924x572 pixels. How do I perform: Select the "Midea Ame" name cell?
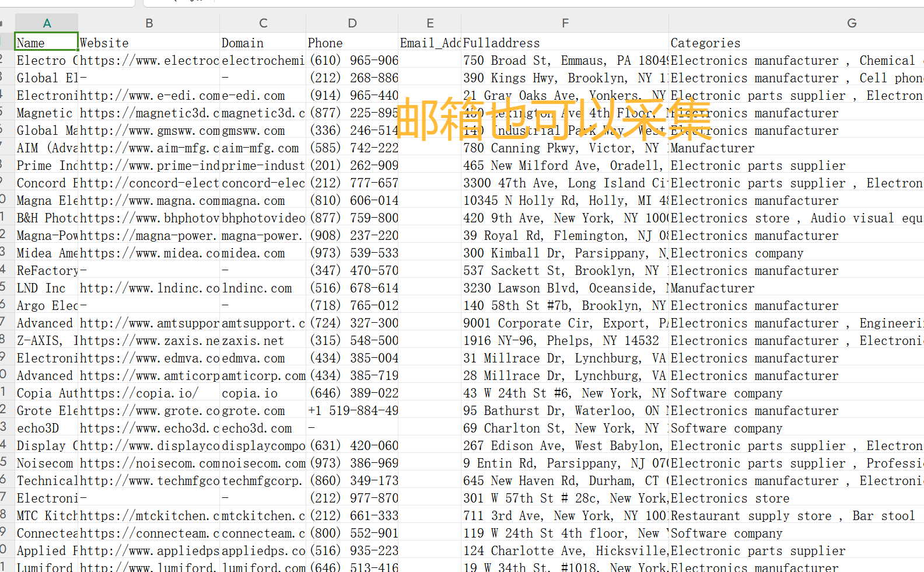pos(47,253)
